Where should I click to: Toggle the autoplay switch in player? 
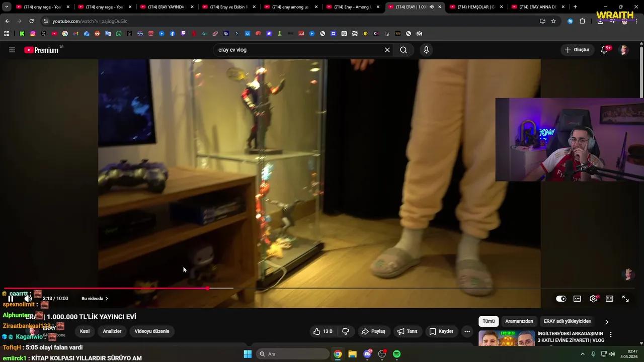click(561, 299)
